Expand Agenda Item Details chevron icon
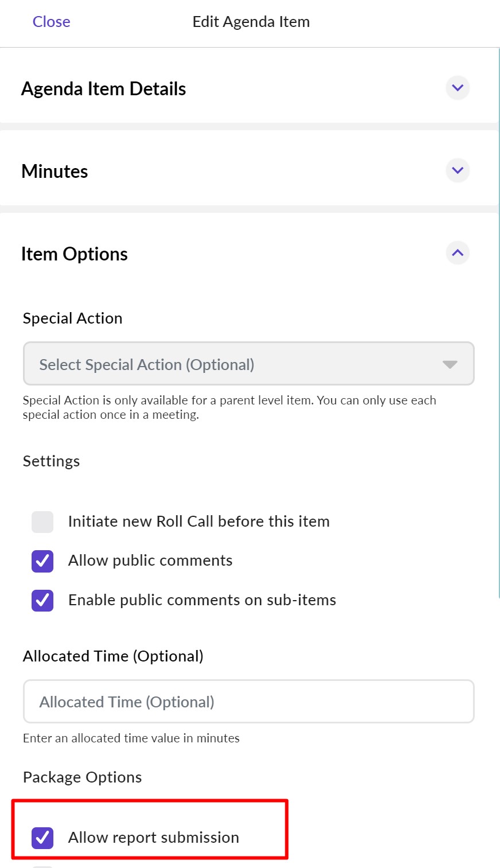 458,88
